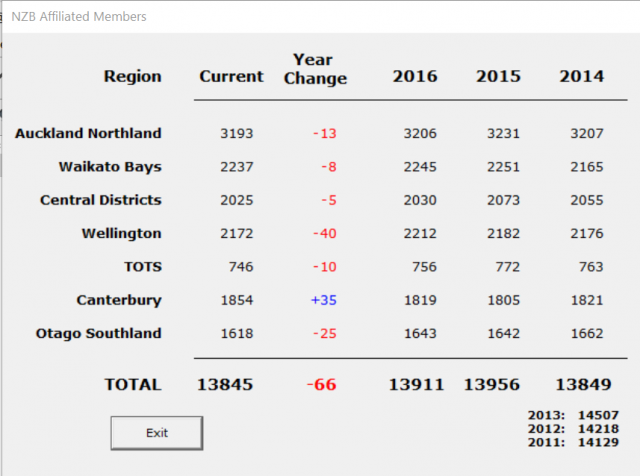Click Waikato Bays 2014 value 2165
This screenshot has width=640, height=476.
point(587,167)
